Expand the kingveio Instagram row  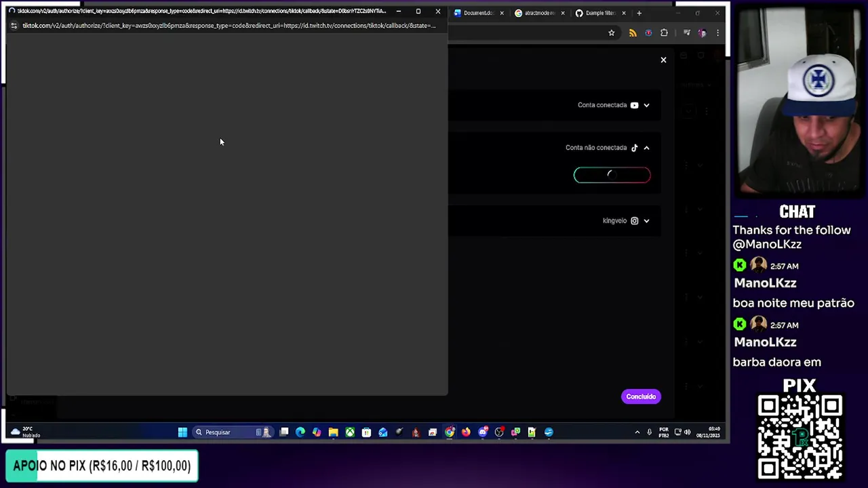coord(646,220)
